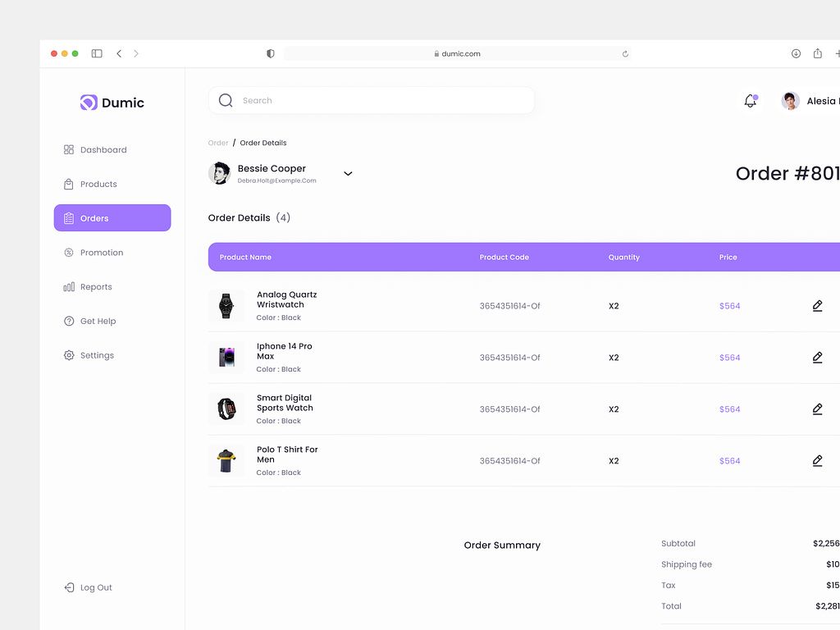Select the Orders sidebar item

click(x=112, y=218)
